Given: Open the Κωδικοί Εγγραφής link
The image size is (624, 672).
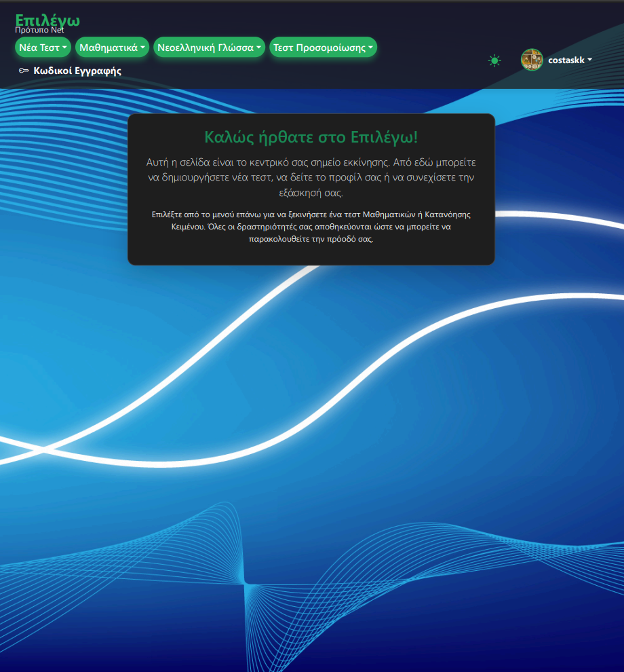Looking at the screenshot, I should point(77,71).
